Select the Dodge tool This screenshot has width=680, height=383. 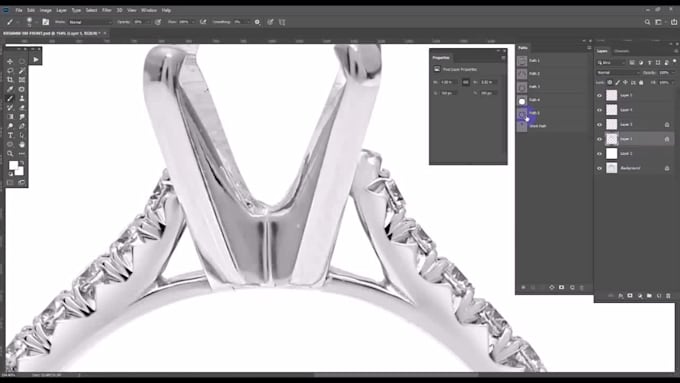(10, 126)
